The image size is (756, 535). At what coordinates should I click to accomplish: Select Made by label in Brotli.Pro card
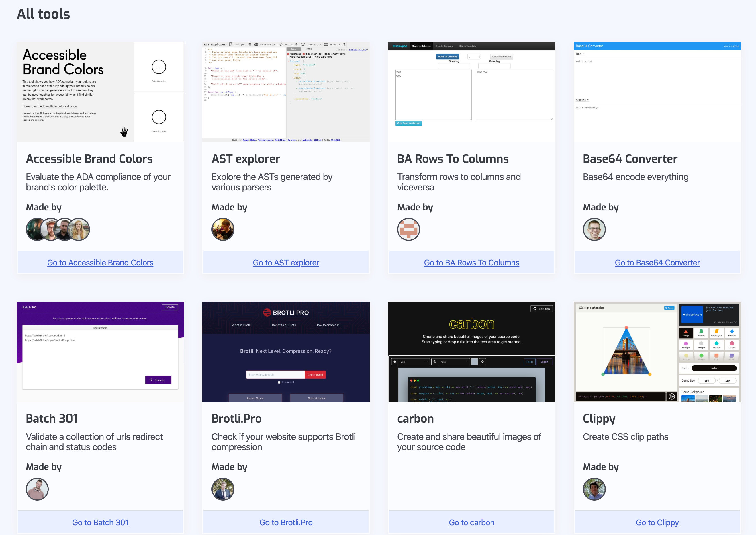[x=230, y=467]
